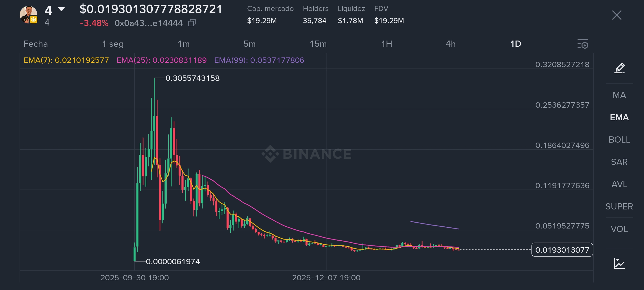Select the AVL indicator
This screenshot has height=290, width=644.
pyautogui.click(x=619, y=184)
